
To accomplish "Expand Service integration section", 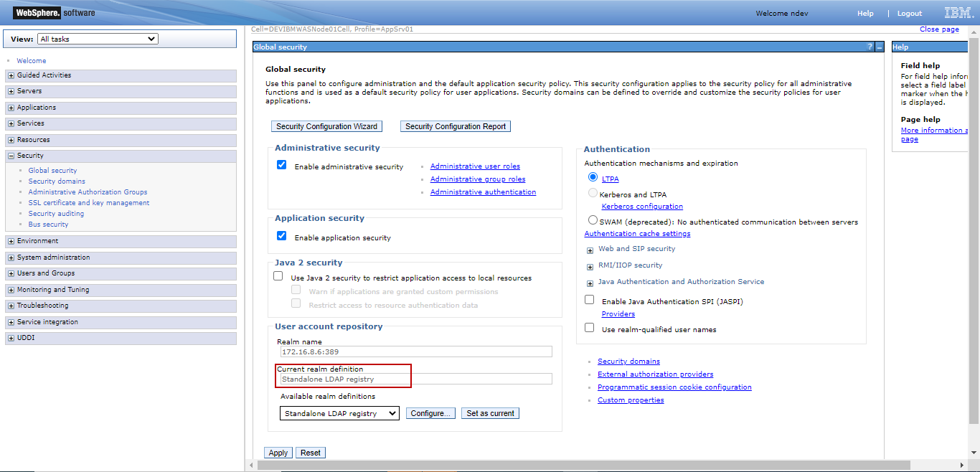I will tap(11, 322).
